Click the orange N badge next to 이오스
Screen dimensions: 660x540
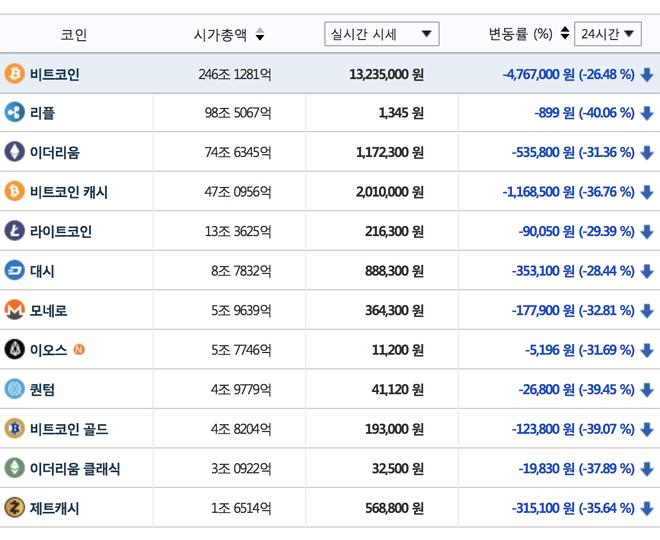click(79, 349)
